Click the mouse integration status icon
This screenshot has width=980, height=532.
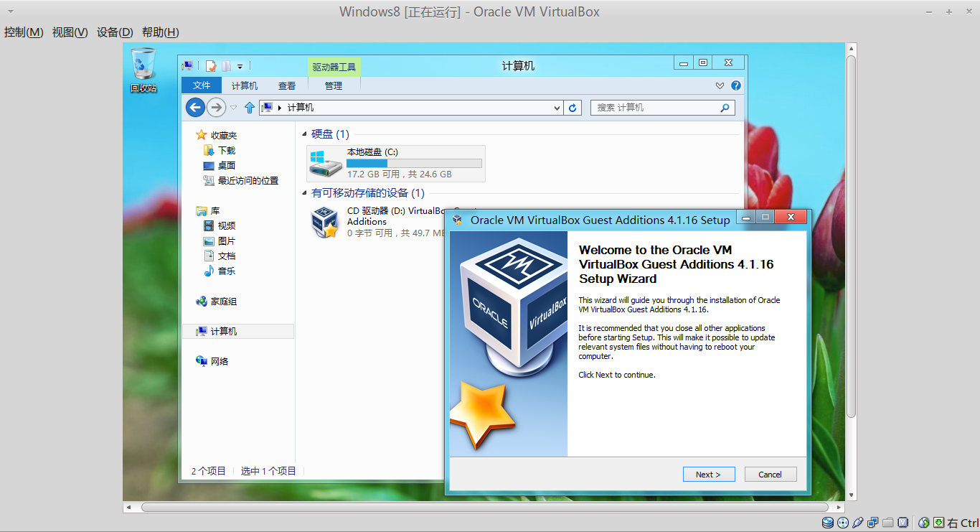click(924, 523)
